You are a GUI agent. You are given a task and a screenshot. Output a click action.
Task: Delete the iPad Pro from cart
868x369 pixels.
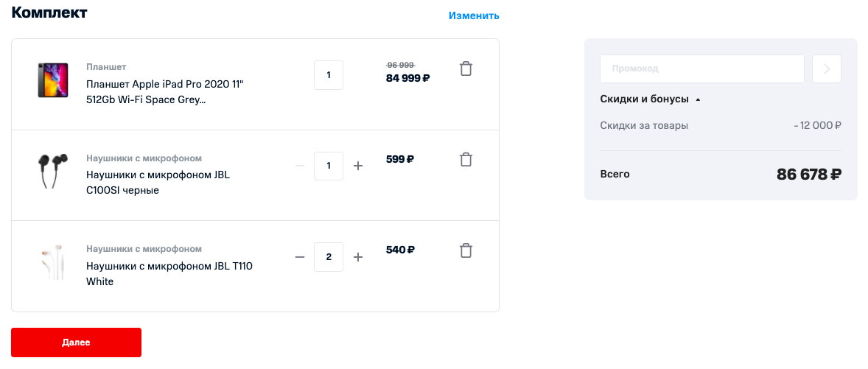[x=466, y=68]
